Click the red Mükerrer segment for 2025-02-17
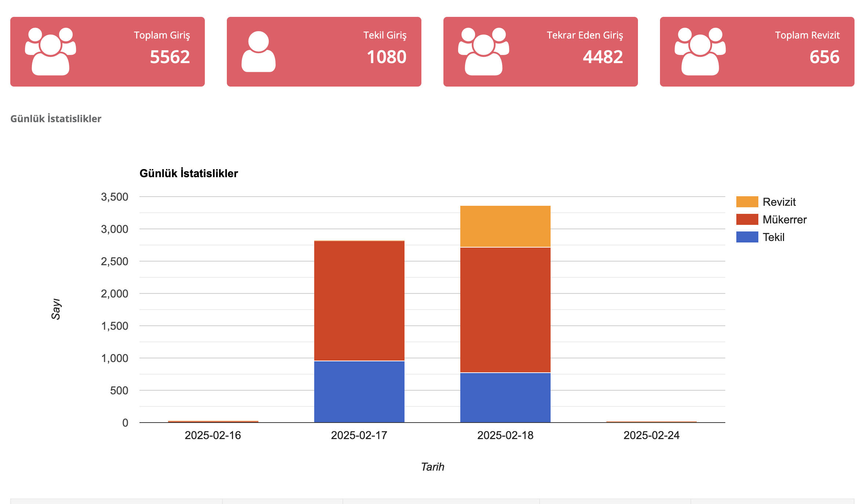Screen dimensions: 867x504 click(359, 301)
